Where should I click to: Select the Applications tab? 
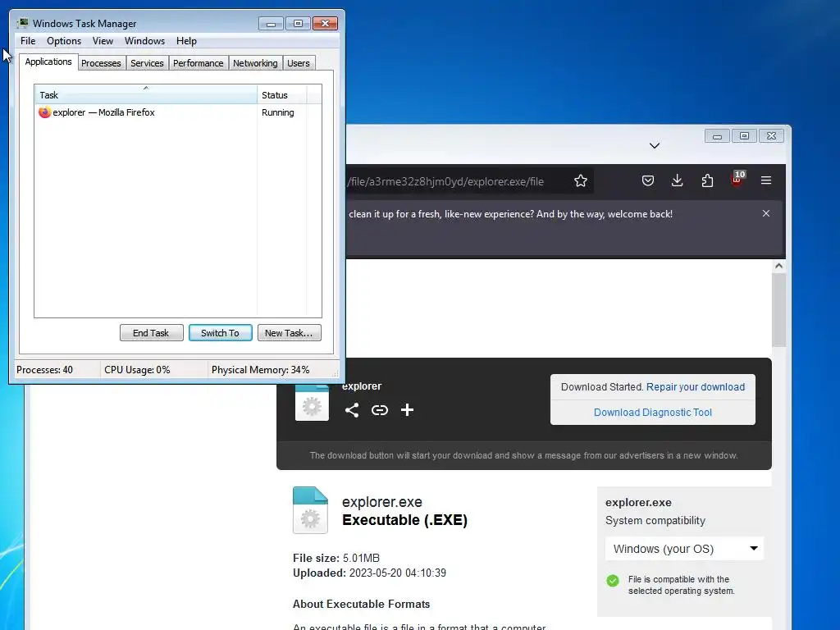48,62
